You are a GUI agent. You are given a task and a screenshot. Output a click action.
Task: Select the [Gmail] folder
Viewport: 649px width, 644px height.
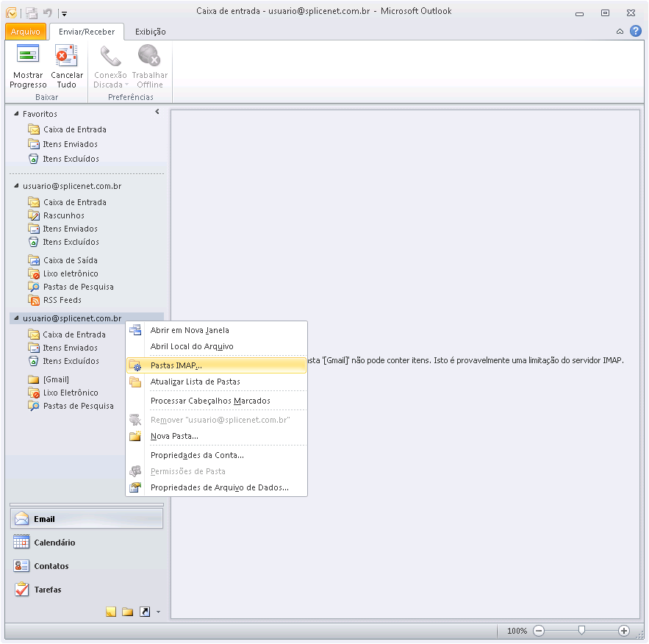coord(56,379)
